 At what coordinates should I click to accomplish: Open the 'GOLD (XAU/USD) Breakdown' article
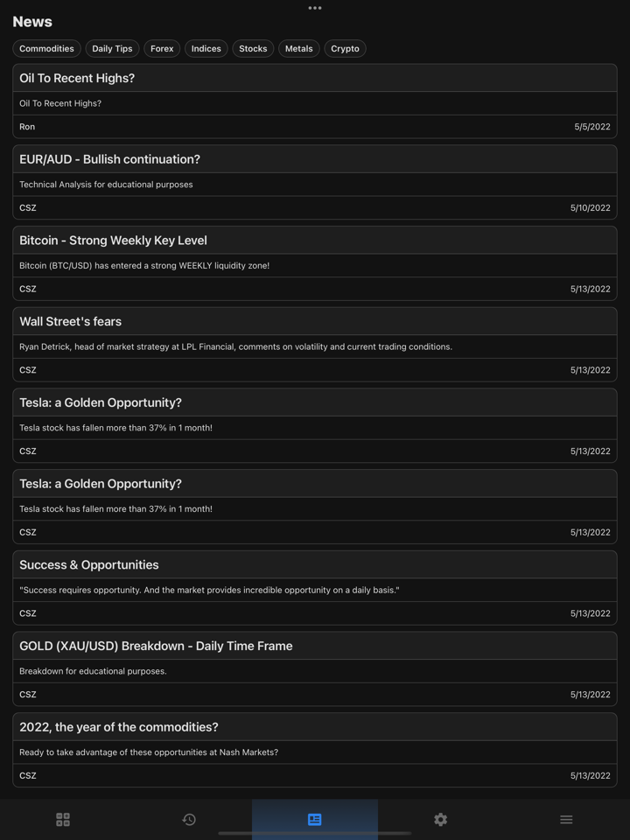[315, 669]
